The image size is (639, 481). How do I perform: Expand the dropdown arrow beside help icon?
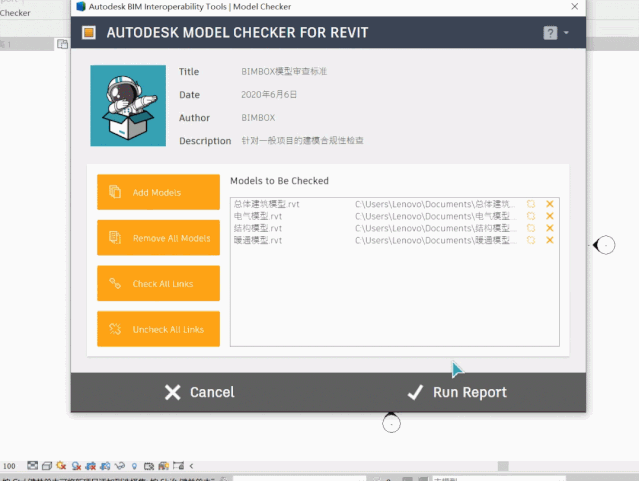point(566,33)
